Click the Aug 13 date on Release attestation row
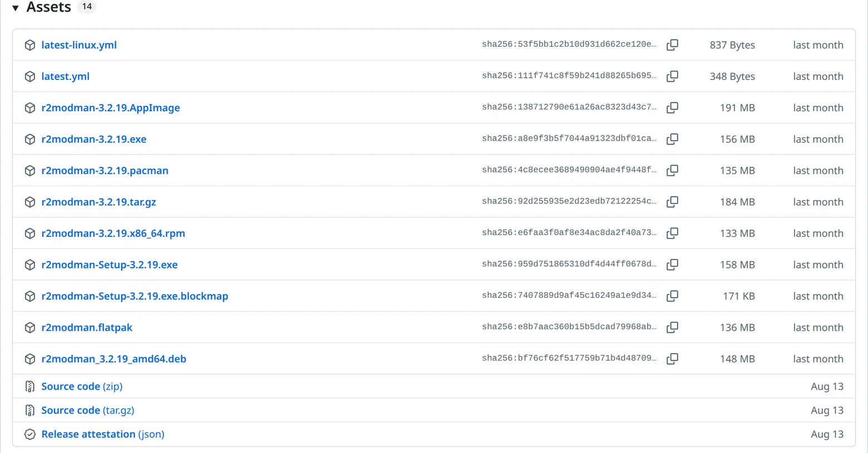The width and height of the screenshot is (868, 453). (x=827, y=434)
